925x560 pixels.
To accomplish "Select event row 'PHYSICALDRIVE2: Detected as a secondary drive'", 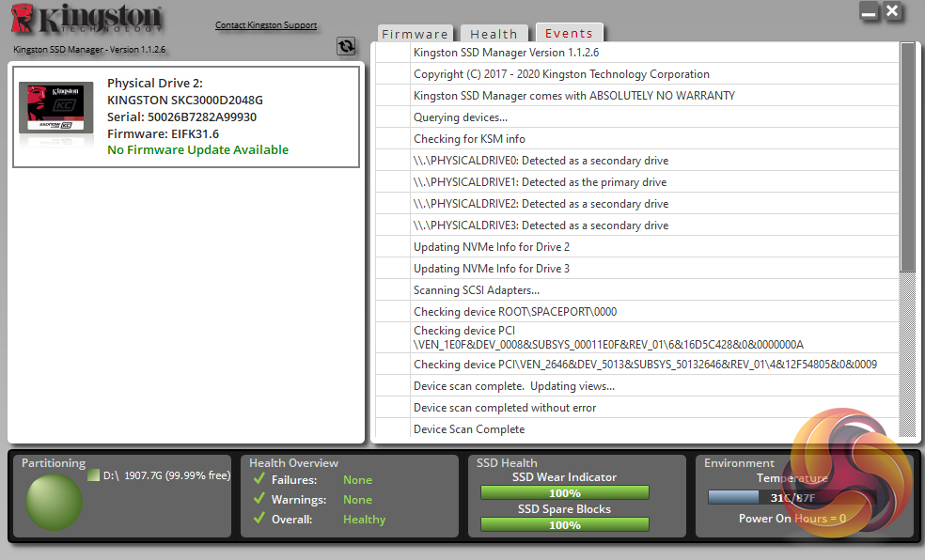I will [637, 204].
